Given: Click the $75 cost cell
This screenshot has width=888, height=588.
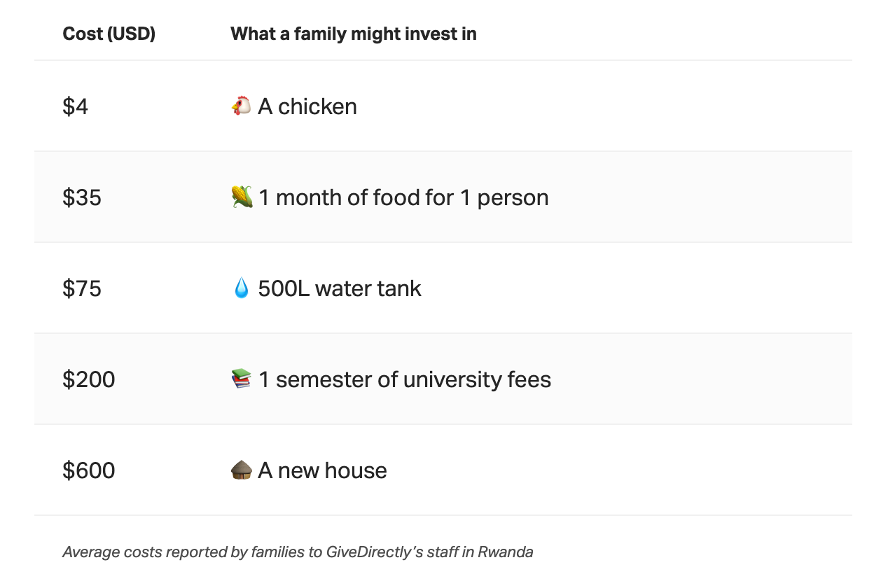Looking at the screenshot, I should (82, 288).
